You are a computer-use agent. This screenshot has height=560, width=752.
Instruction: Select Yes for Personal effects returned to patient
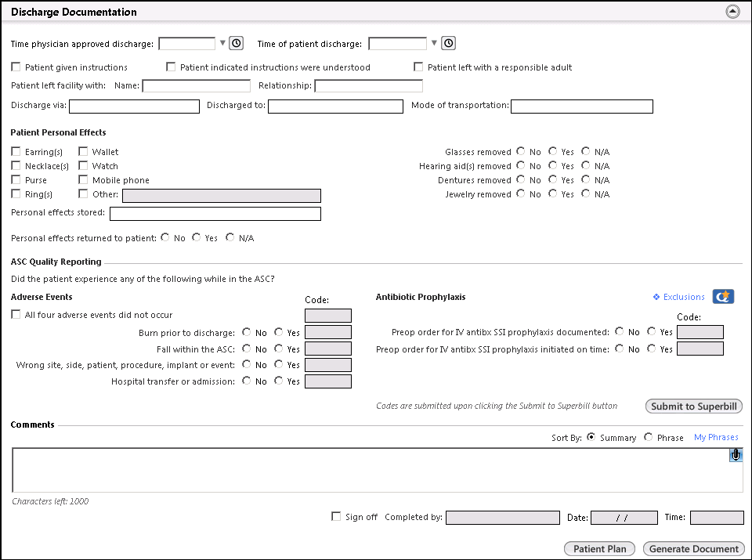click(196, 237)
